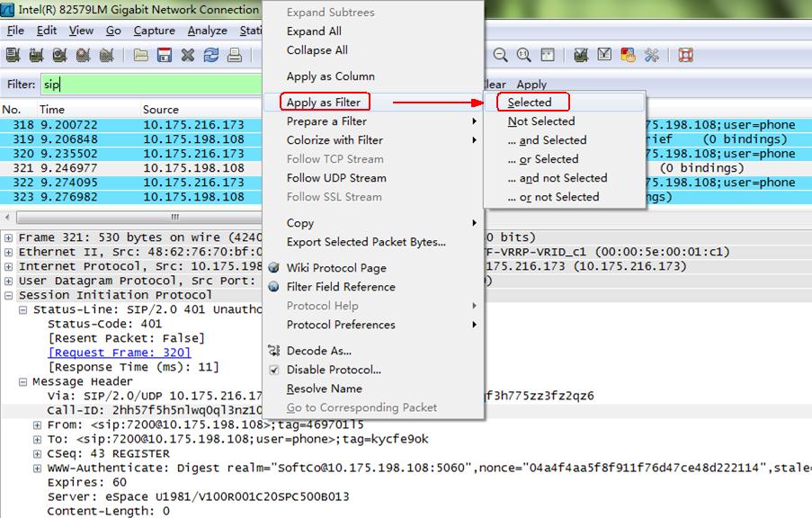Open the coloring rules toolbar icon
This screenshot has height=518, width=812.
(628, 55)
